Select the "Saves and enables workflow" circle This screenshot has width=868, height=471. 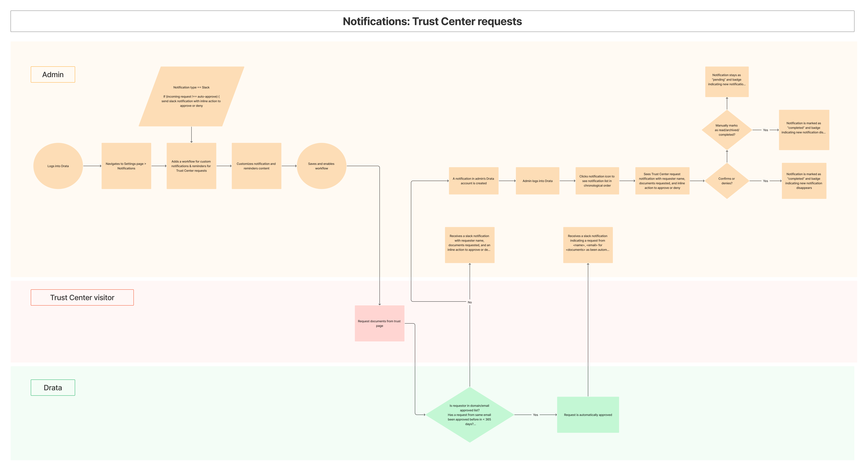click(x=321, y=166)
